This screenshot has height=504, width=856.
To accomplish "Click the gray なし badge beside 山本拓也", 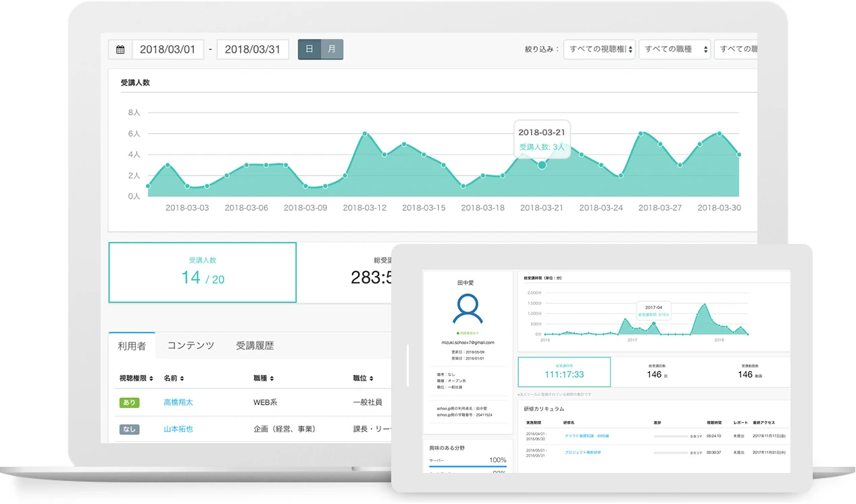I will 129,429.
